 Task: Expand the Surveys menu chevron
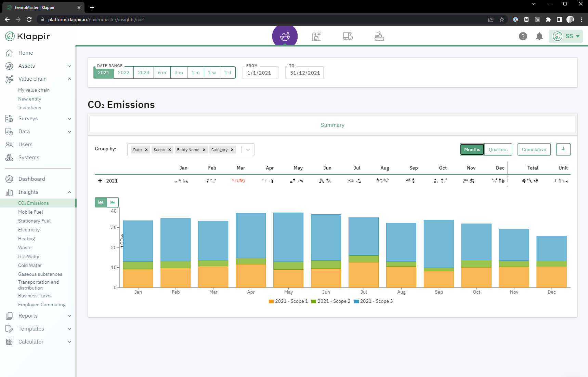coord(69,119)
